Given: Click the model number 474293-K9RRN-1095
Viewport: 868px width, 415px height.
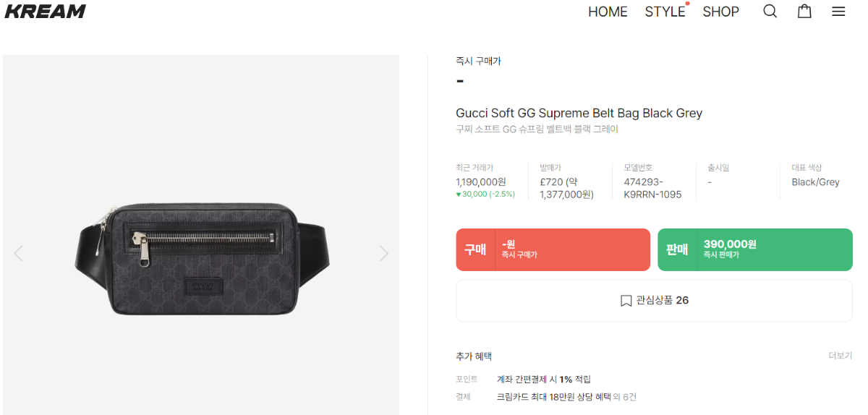Looking at the screenshot, I should click(652, 188).
